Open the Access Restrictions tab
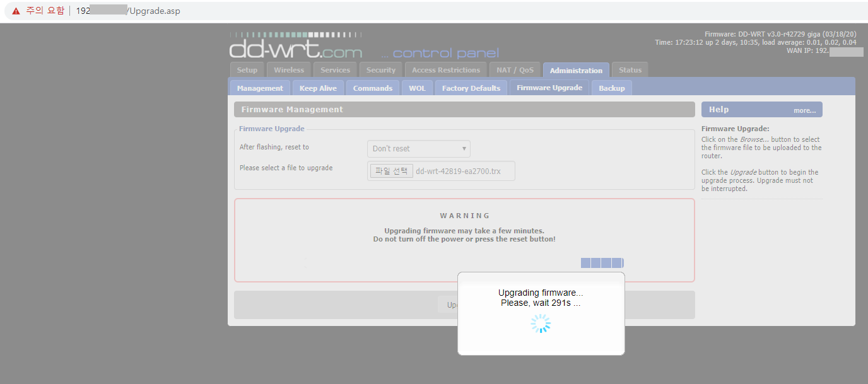The height and width of the screenshot is (384, 868). point(446,70)
